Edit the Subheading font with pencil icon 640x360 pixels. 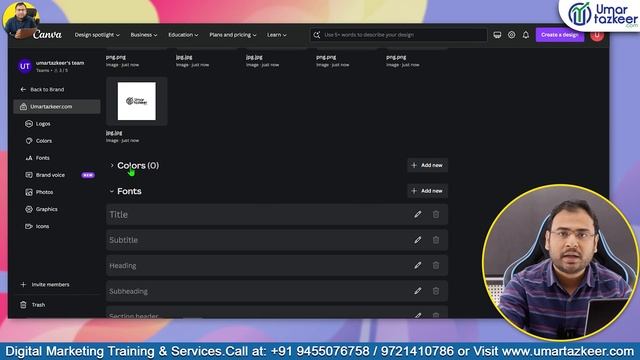(418, 291)
